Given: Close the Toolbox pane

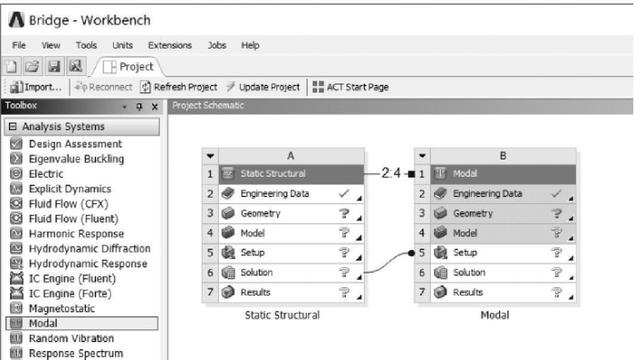Looking at the screenshot, I should (153, 106).
